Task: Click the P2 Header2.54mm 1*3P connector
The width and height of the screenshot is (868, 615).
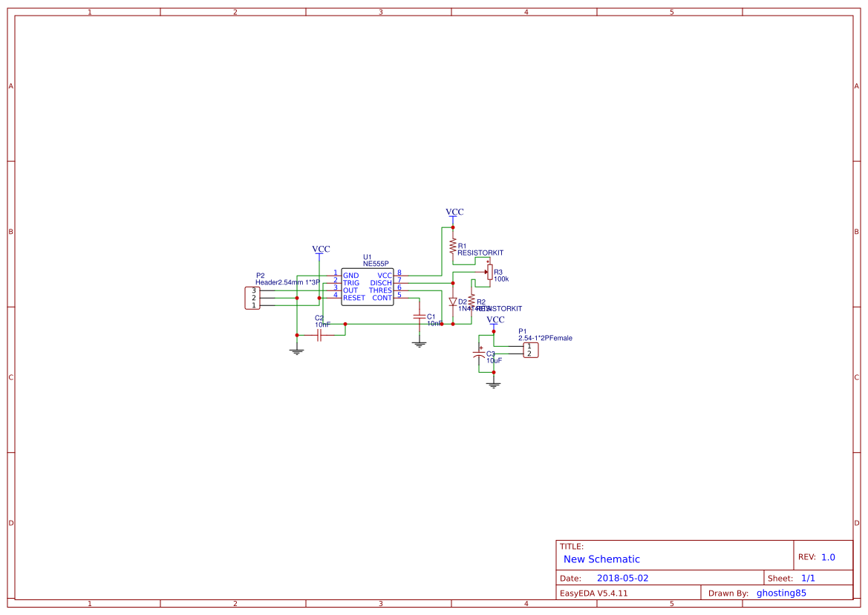Action: point(253,297)
